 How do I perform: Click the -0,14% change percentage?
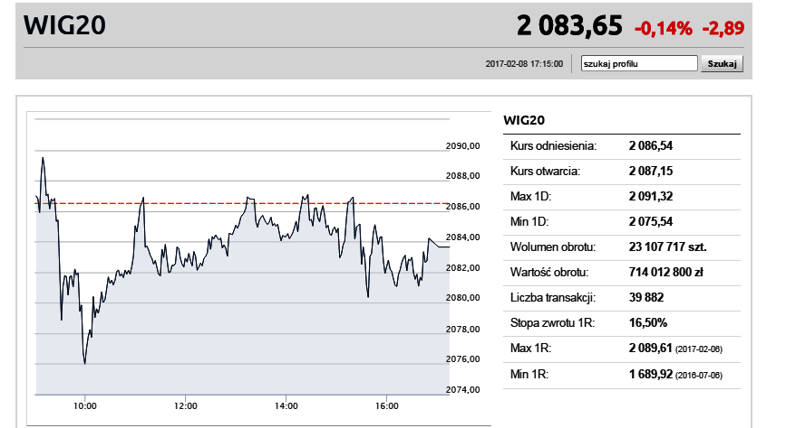[663, 29]
